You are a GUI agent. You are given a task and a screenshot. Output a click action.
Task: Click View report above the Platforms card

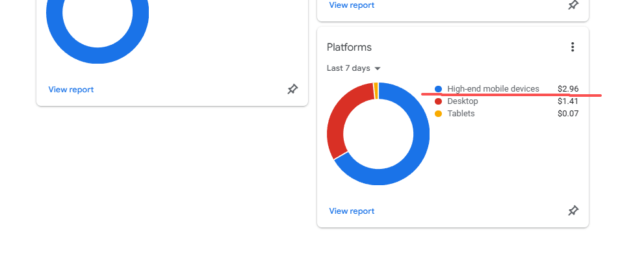point(352,5)
